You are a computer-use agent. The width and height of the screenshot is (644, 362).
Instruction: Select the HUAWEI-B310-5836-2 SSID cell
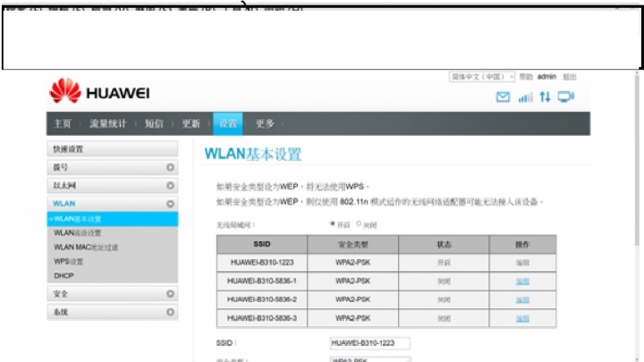click(x=262, y=299)
